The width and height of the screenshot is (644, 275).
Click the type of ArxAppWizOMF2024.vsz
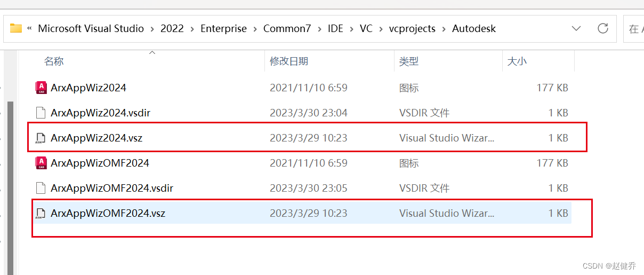[447, 213]
